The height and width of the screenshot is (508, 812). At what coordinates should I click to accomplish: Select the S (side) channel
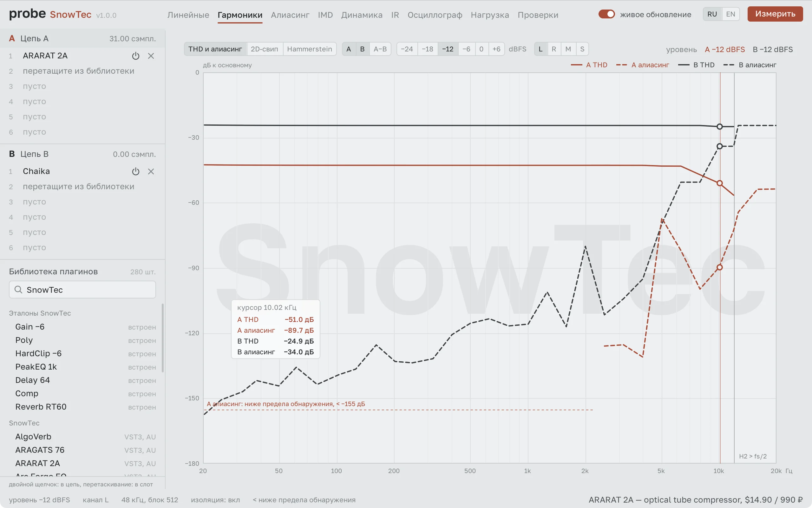582,49
